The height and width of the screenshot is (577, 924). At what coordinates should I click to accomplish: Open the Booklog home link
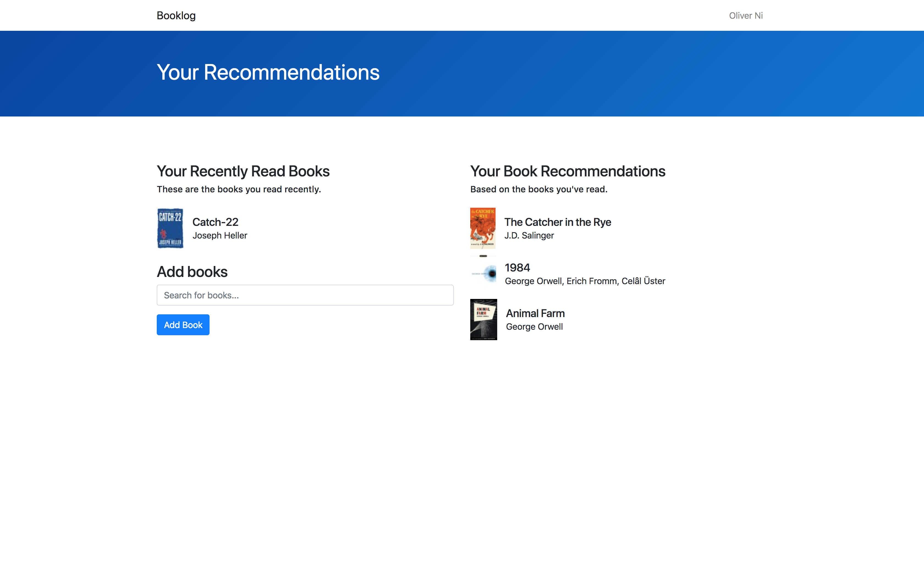coord(176,15)
